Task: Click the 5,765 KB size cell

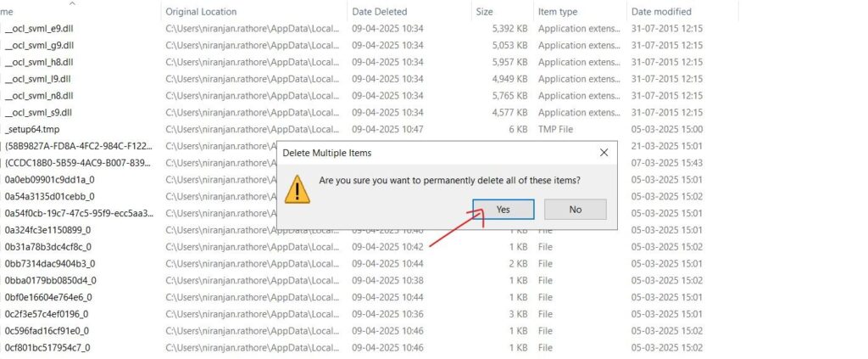Action: (509, 95)
